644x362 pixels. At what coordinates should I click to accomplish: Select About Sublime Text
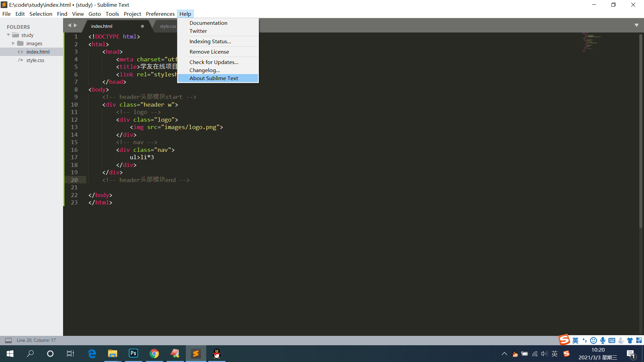coord(214,78)
